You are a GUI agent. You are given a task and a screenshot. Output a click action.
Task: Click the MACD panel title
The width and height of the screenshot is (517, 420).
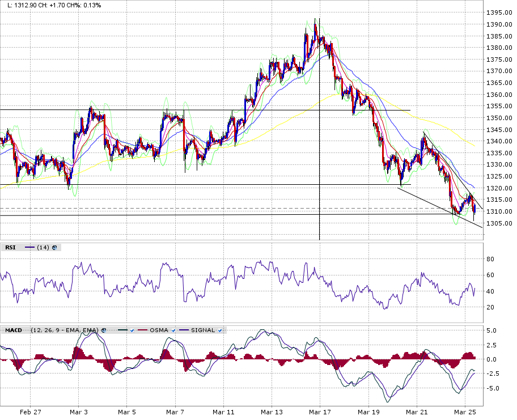pyautogui.click(x=14, y=330)
